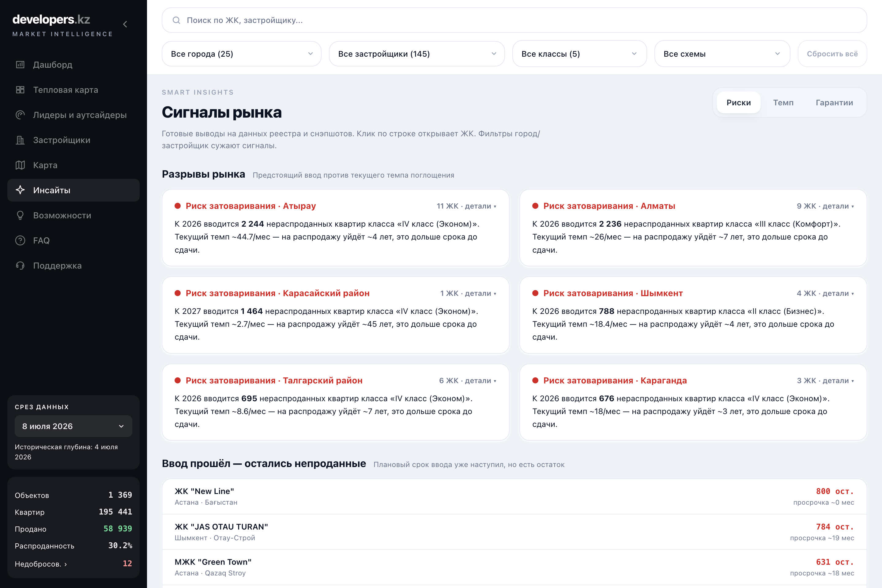Open the Карта map icon
The height and width of the screenshot is (588, 882).
click(20, 165)
